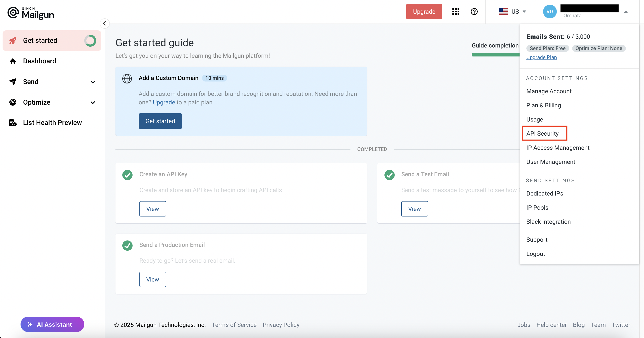Select API Security from account menu
644x338 pixels.
point(542,134)
